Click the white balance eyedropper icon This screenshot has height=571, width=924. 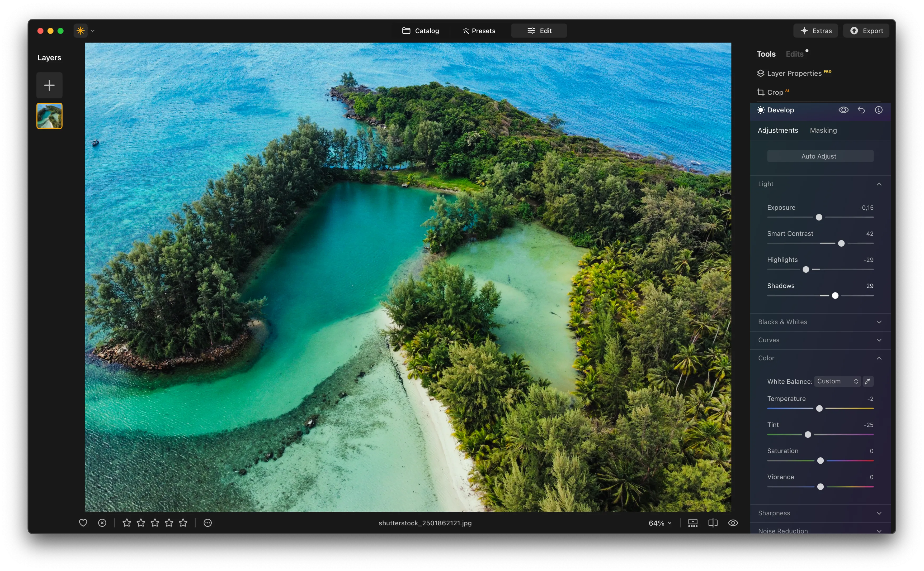tap(868, 381)
